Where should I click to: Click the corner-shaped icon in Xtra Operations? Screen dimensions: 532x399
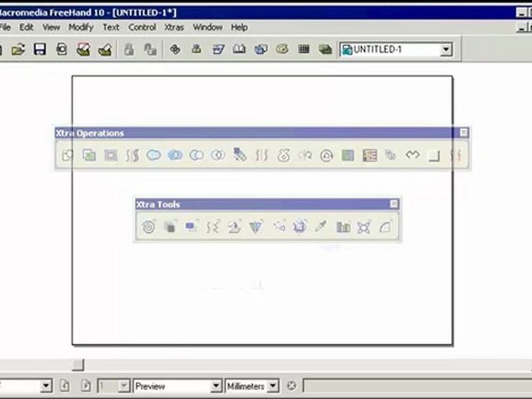click(x=434, y=156)
